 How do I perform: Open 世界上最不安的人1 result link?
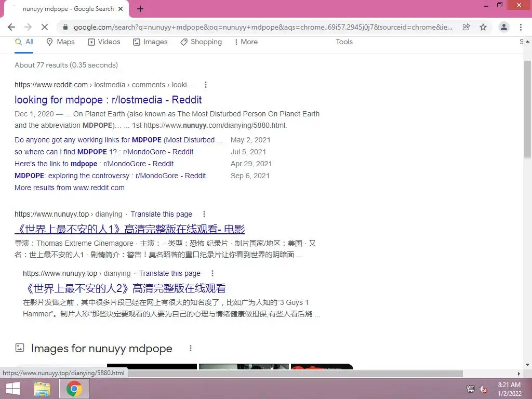[x=129, y=229]
